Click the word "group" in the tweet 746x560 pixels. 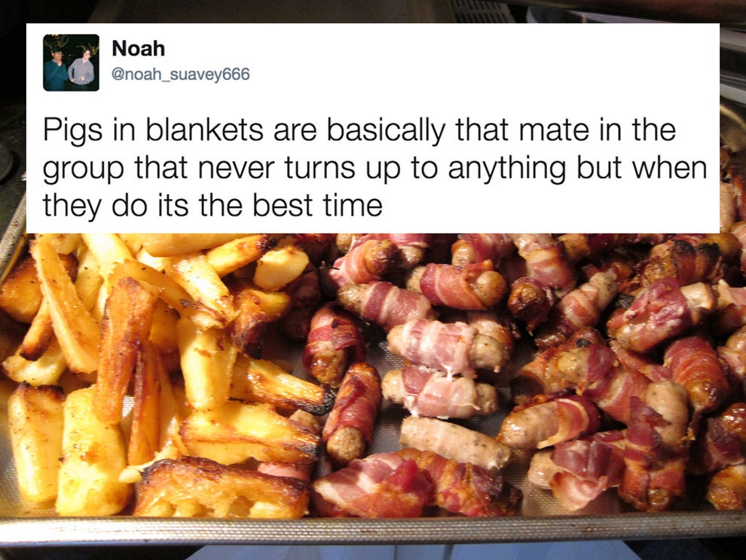pyautogui.click(x=84, y=170)
